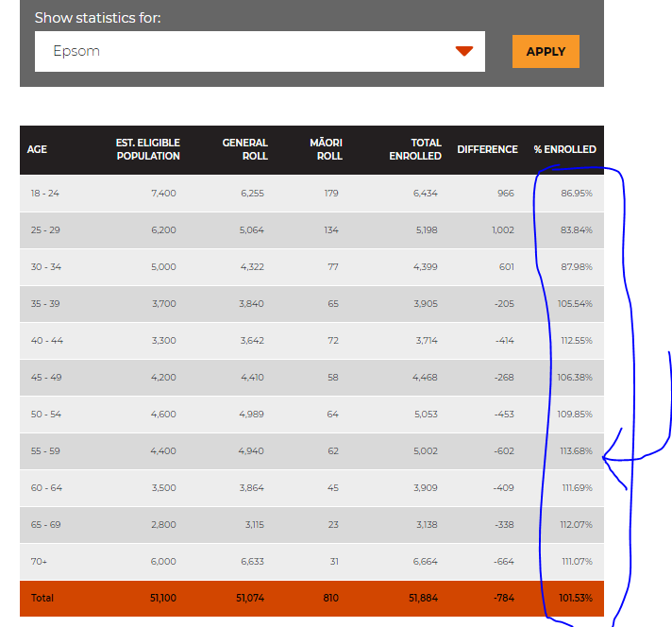This screenshot has height=627, width=672.
Task: Click the AGE column header
Action: point(38,149)
